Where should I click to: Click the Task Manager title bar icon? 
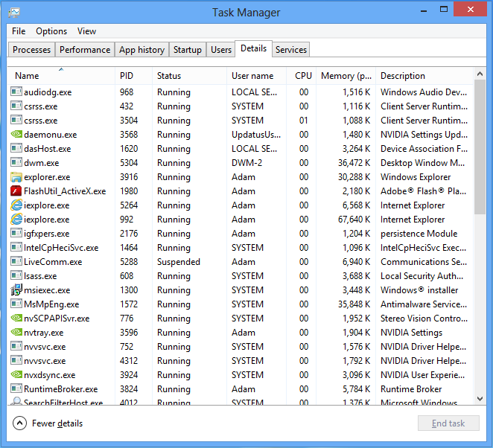14,13
